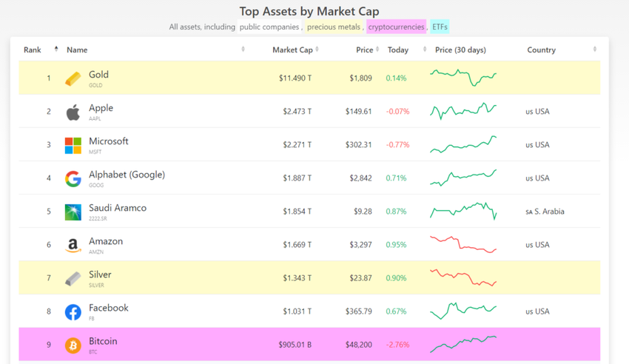Sort by Market Cap column arrows

317,50
